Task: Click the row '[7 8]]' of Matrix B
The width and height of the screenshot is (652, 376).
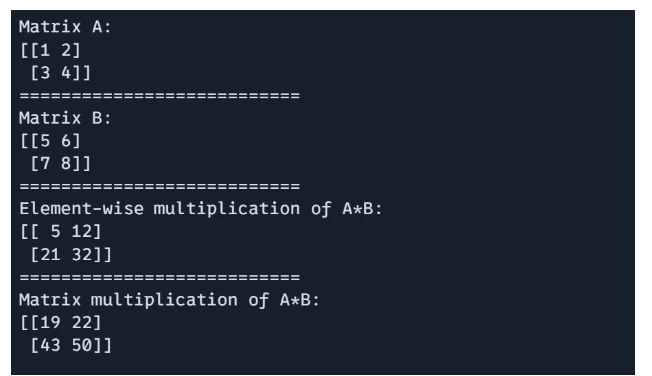Action: pos(60,163)
